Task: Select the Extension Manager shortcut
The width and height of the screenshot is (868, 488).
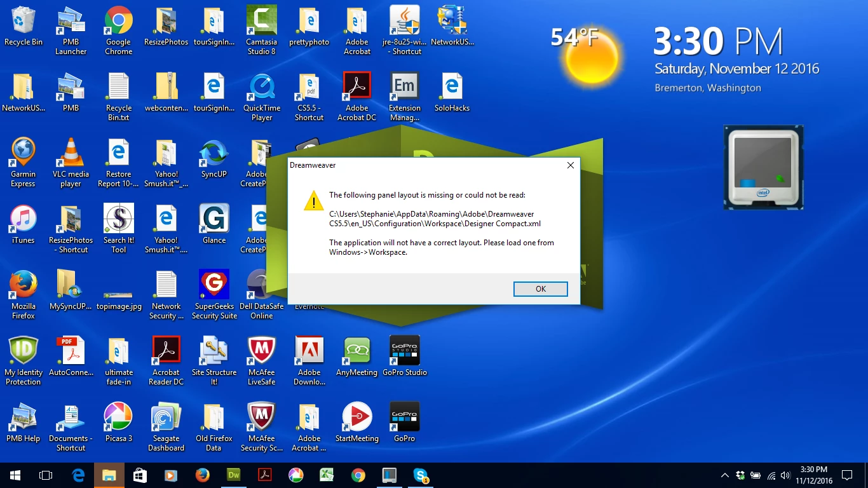Action: click(x=404, y=97)
